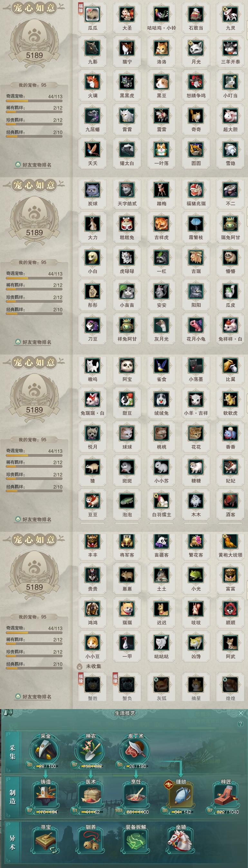Open the 梓匠 carpentry skill icon
Screen dimensions: 248x868
pyautogui.click(x=226, y=795)
